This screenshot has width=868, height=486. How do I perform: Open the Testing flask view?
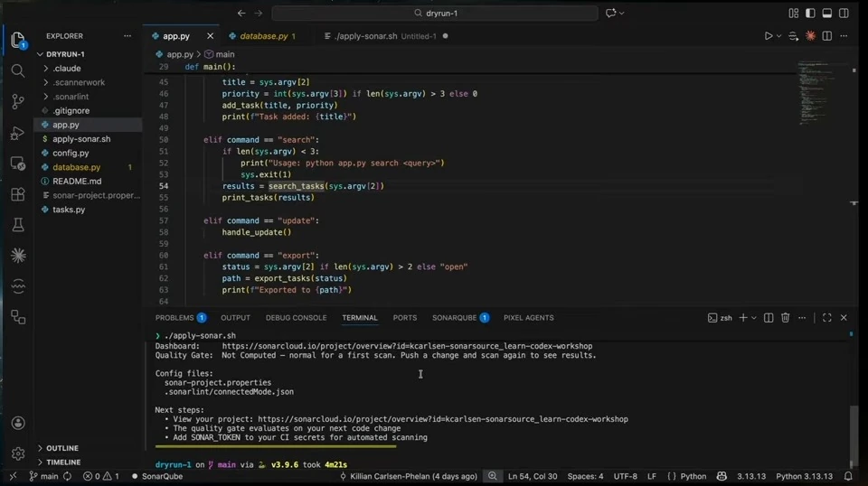tap(18, 224)
